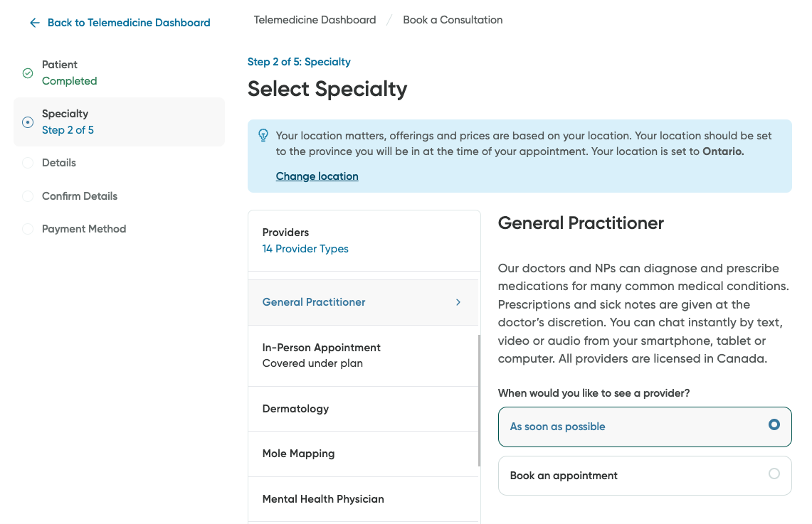
Task: Click the back arrow icon at top left
Action: pyautogui.click(x=34, y=23)
